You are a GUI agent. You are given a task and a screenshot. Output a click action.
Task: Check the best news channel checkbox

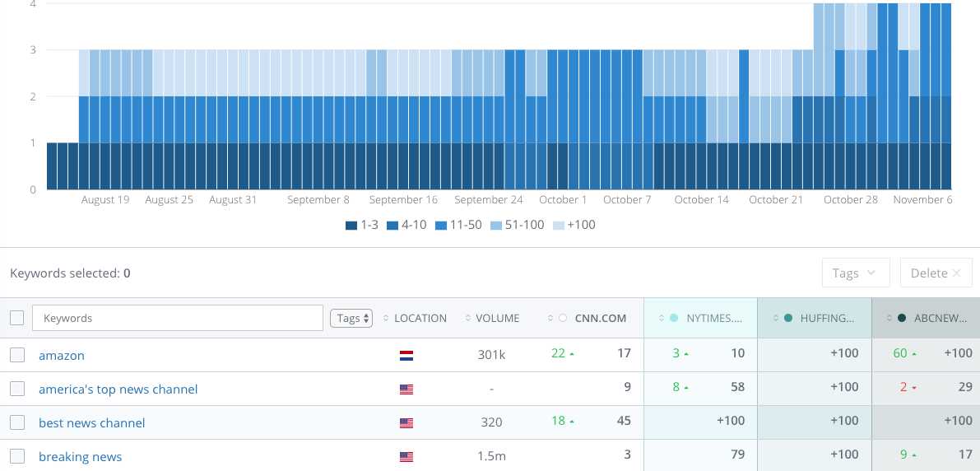pos(17,423)
